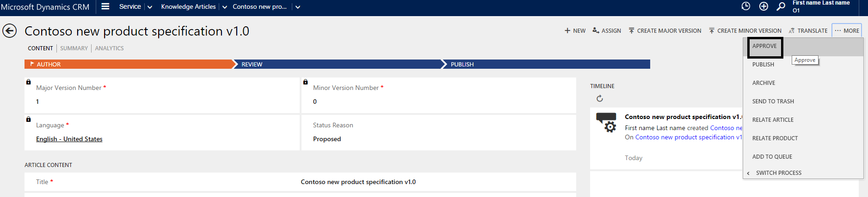Screen dimensions: 868x197
Task: Click the timeline post title text
Action: 683,117
